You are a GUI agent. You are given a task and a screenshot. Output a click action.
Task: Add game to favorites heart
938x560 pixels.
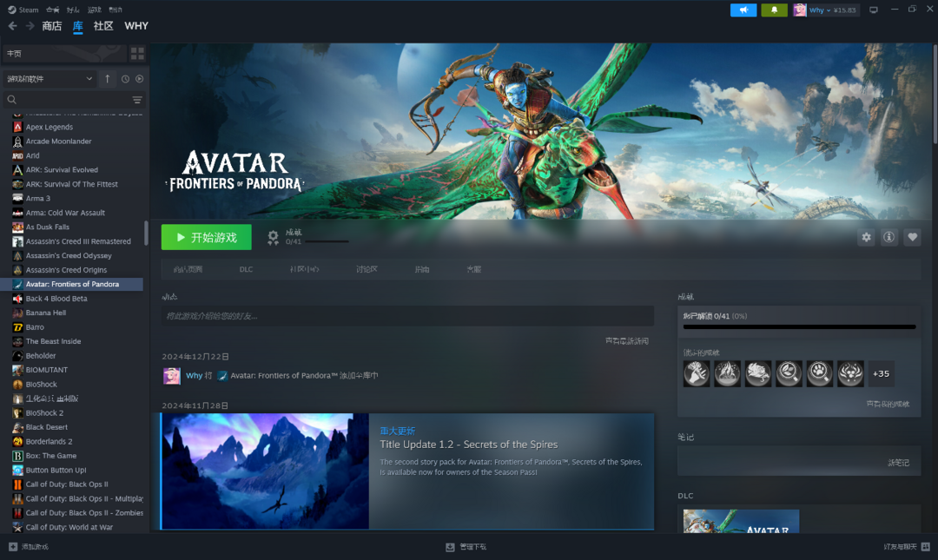pos(912,237)
